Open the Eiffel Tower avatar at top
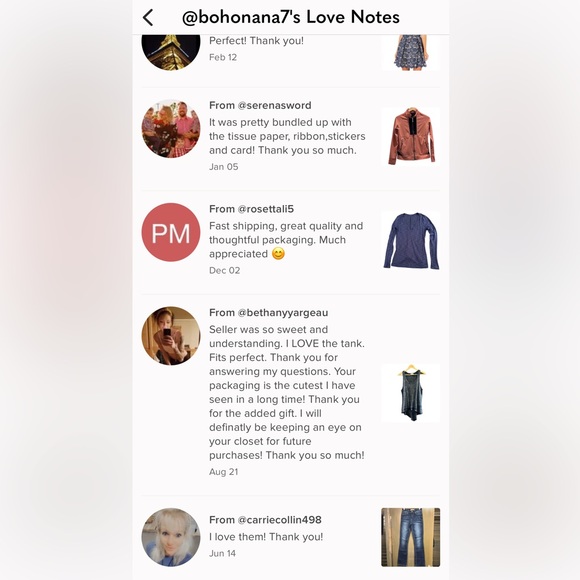Screen dimensions: 580x580 click(171, 52)
